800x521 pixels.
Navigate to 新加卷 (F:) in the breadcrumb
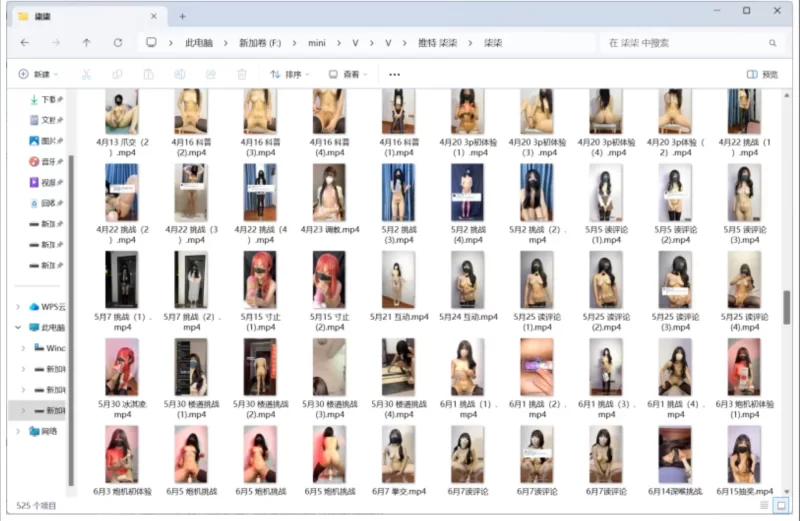260,43
